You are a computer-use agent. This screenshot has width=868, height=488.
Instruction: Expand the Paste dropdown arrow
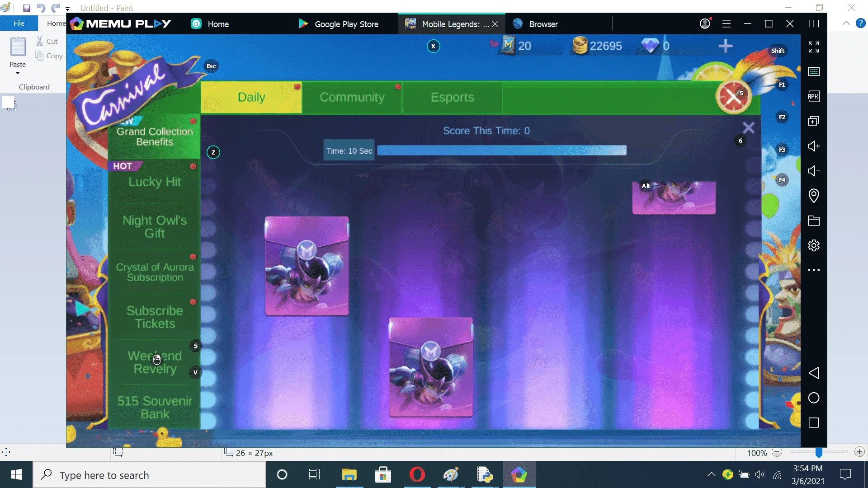(x=18, y=73)
